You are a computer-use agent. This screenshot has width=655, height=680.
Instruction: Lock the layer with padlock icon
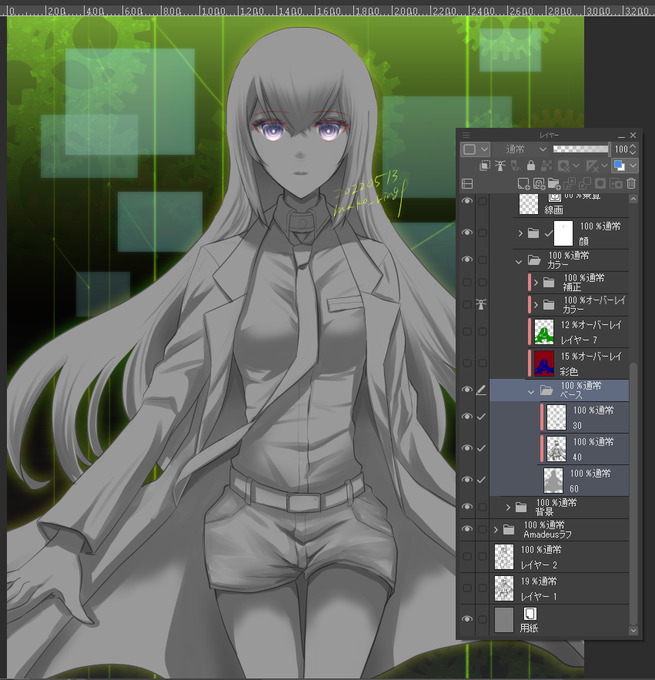coord(531,165)
